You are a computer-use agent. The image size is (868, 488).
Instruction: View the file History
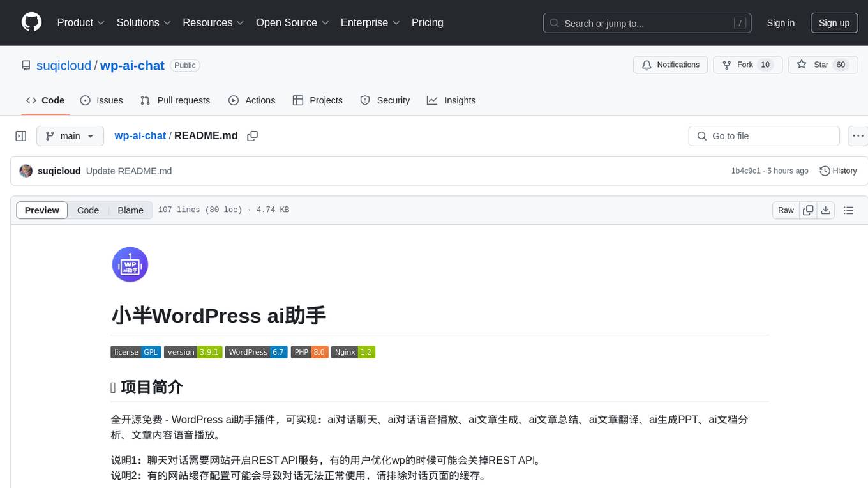(x=838, y=171)
